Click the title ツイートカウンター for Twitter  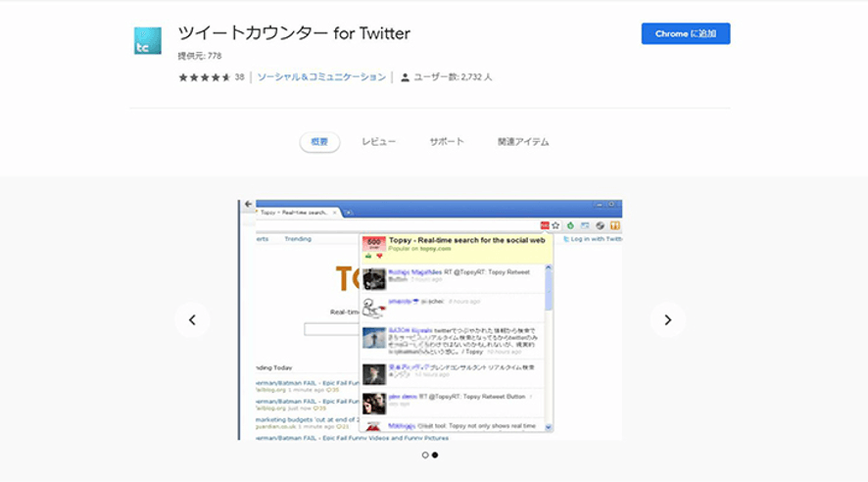294,33
